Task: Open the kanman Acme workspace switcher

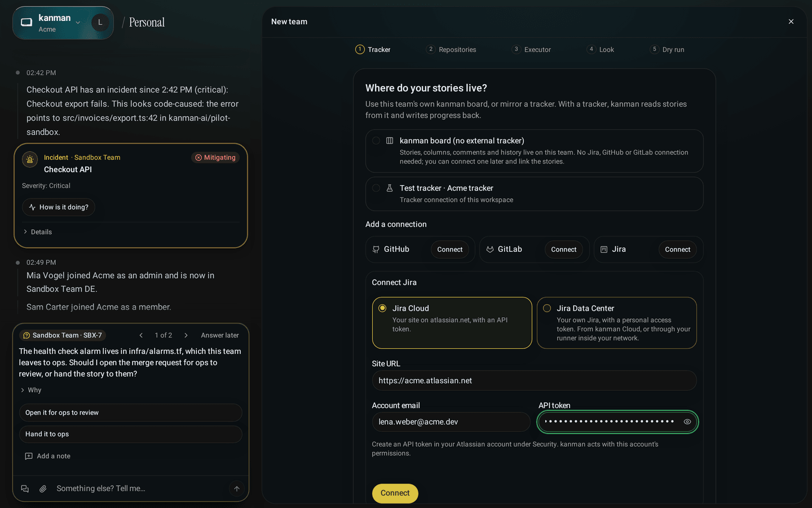Action: pyautogui.click(x=51, y=23)
